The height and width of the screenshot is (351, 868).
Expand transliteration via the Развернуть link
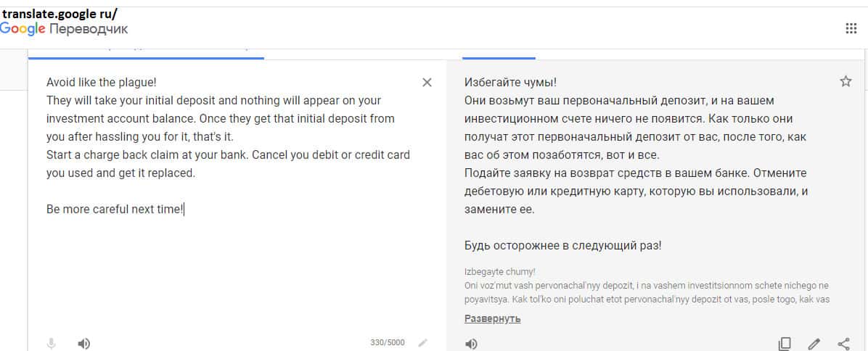[x=492, y=318]
